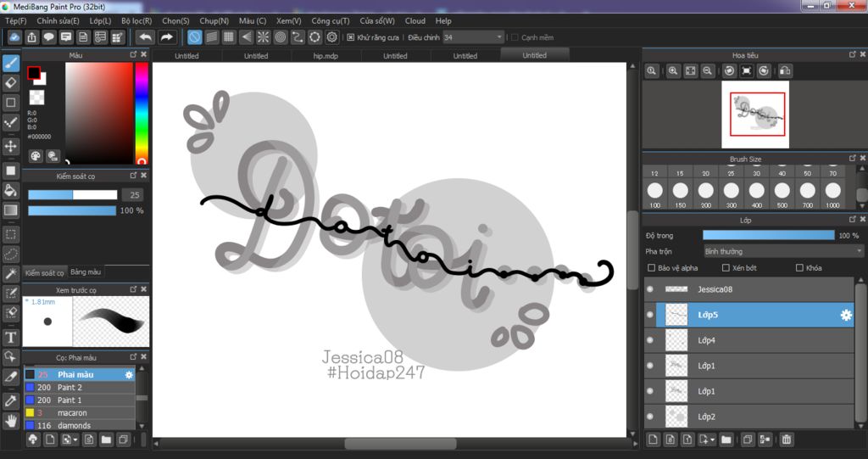Select the macaron brush
The height and width of the screenshot is (459, 868).
click(x=79, y=413)
